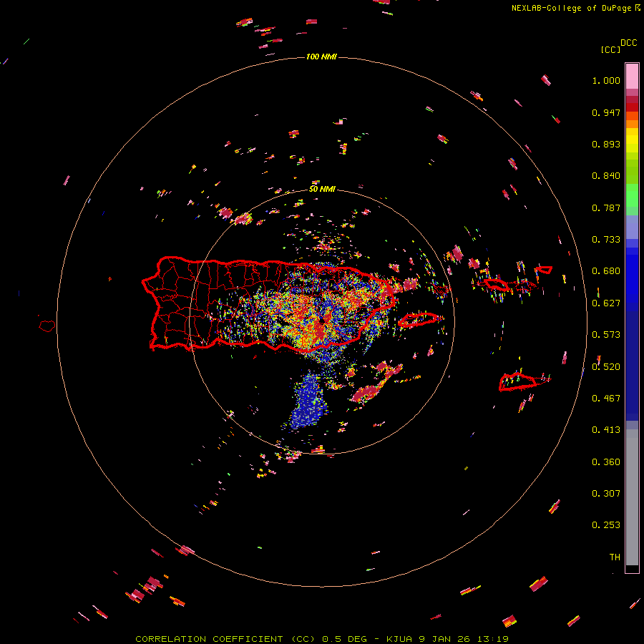
Task: Click the 0.627 scale value
Action: point(606,303)
